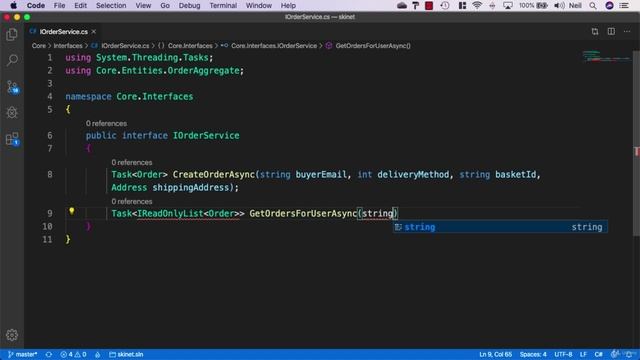Click the Siri icon in macOS menu bar
The height and width of the screenshot is (360, 640).
pos(609,5)
